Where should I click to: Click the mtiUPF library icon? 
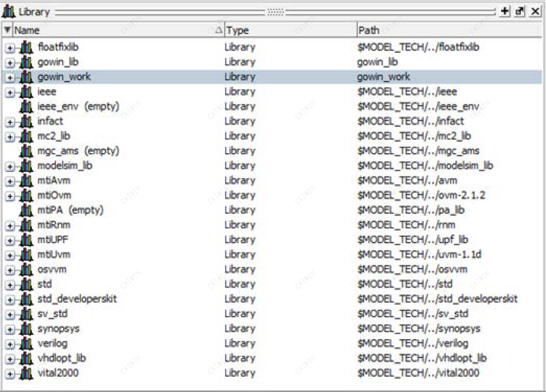point(26,240)
